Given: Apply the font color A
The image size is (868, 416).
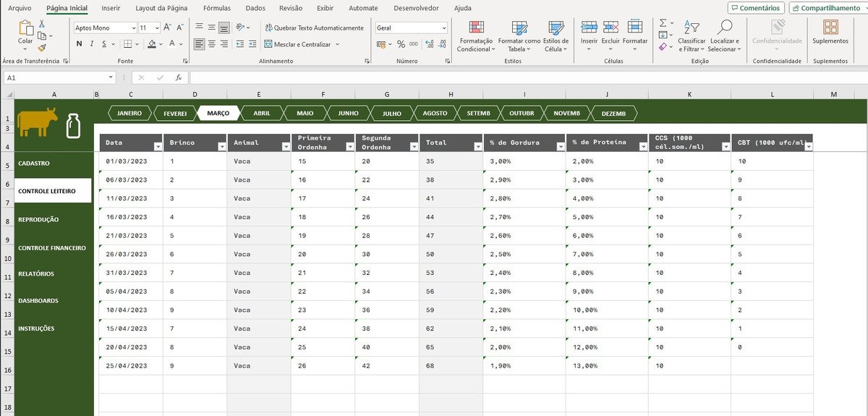Looking at the screenshot, I should pos(172,44).
